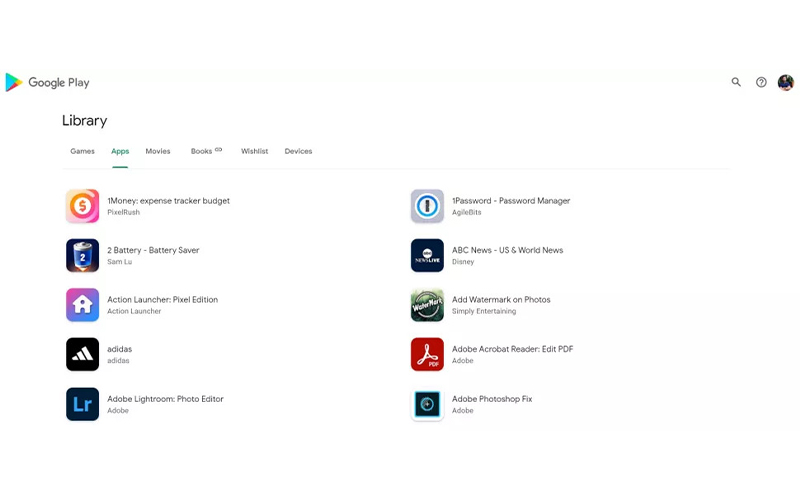Open 'Action Launcher: Pixel Edition' title

[162, 299]
